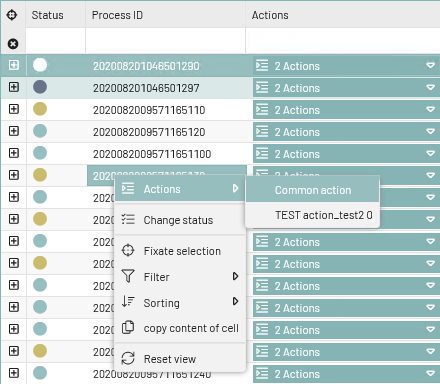The width and height of the screenshot is (440, 384).
Task: Click the Fixate selection crosshair icon
Action: pos(128,250)
